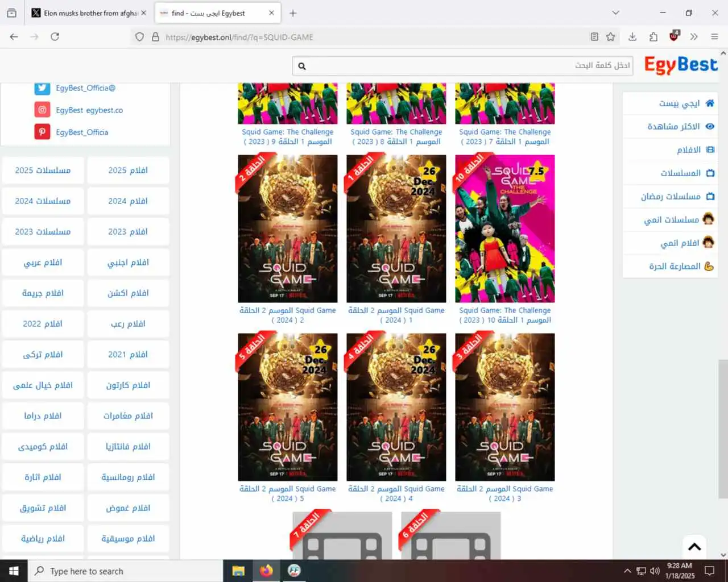This screenshot has width=728, height=582.
Task: Click the eye icon beside الاكثر مشاهدة
Action: [x=710, y=126]
